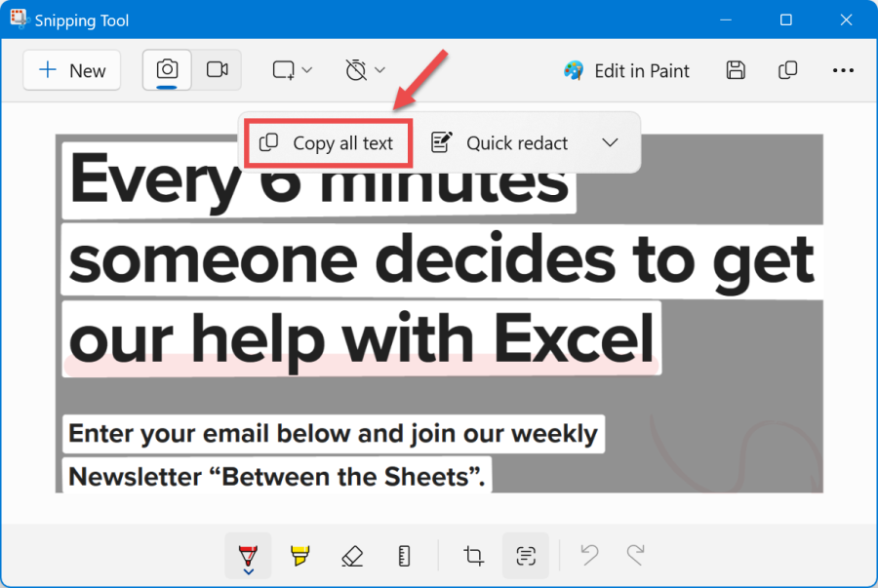Copy the snip to clipboard icon
Viewport: 878px width, 588px height.
coord(787,70)
